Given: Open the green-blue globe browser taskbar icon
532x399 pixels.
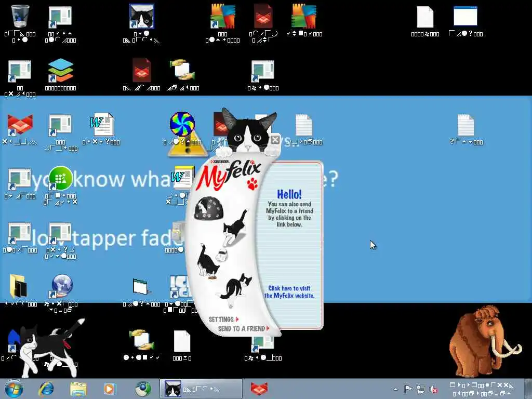Looking at the screenshot, I should [143, 389].
